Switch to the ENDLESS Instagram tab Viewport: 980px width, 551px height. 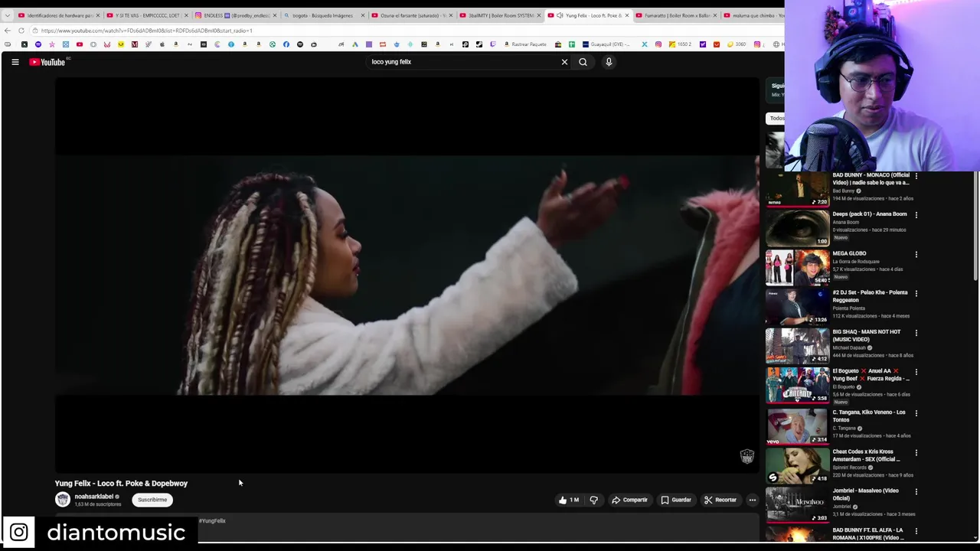[x=237, y=15]
